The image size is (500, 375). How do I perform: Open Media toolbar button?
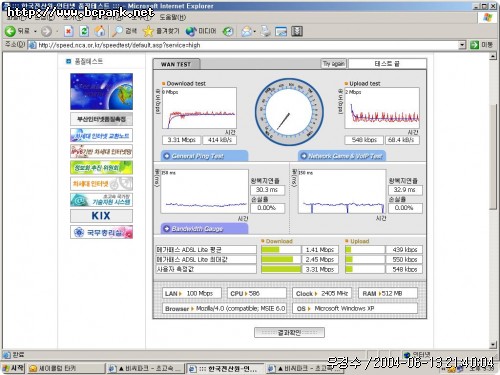point(201,31)
